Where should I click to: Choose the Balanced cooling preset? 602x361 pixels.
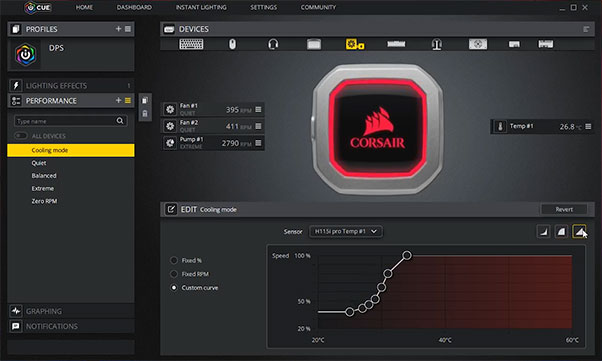[44, 176]
